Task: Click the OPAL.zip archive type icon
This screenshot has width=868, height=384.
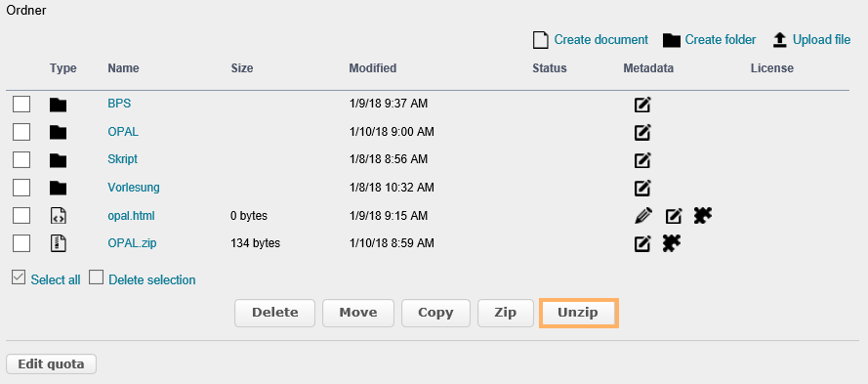Action: (59, 243)
